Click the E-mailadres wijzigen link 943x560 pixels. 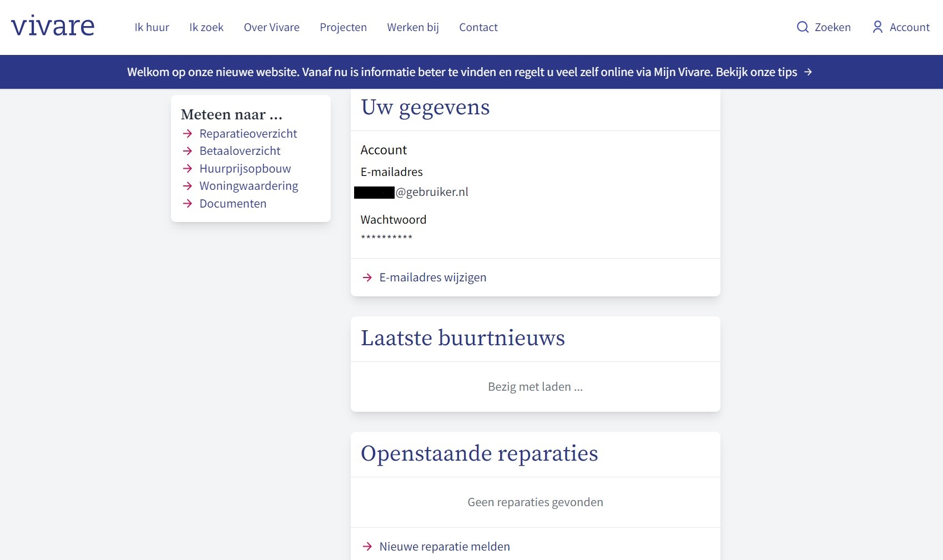coord(432,278)
